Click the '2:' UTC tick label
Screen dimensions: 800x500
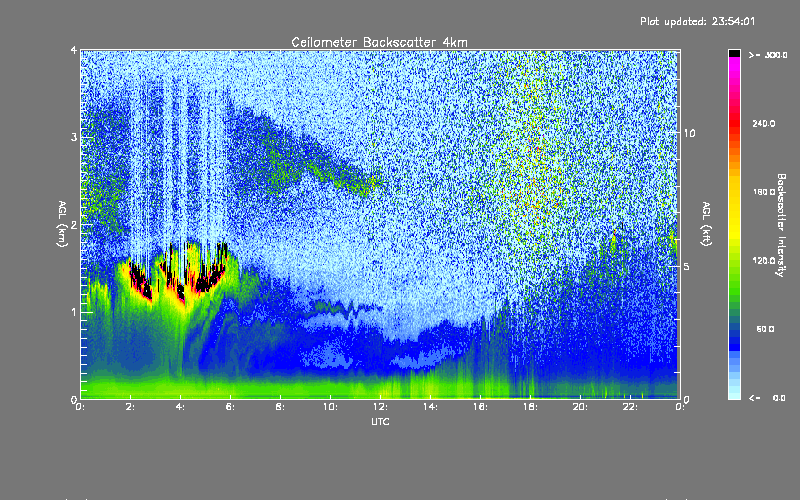pos(130,407)
